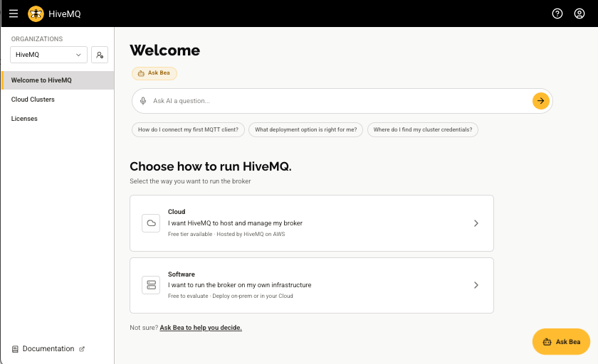The width and height of the screenshot is (598, 364).
Task: Click the floating Ask Bea button
Action: click(561, 341)
